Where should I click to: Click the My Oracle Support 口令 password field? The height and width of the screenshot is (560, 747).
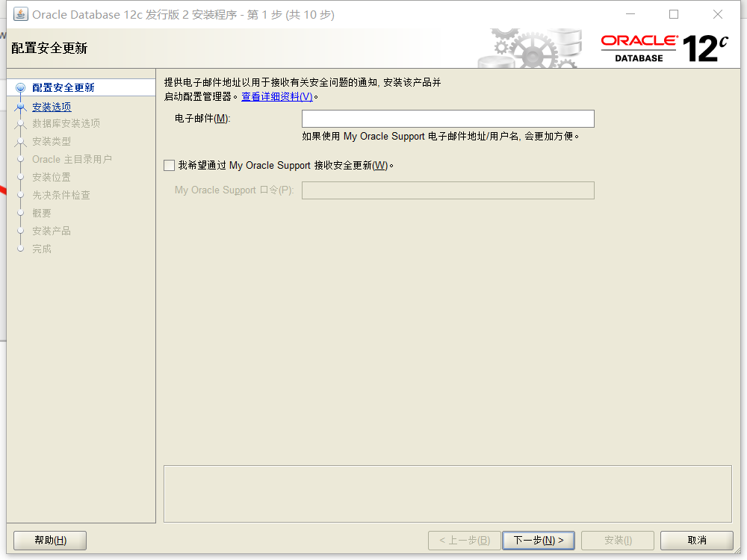447,190
